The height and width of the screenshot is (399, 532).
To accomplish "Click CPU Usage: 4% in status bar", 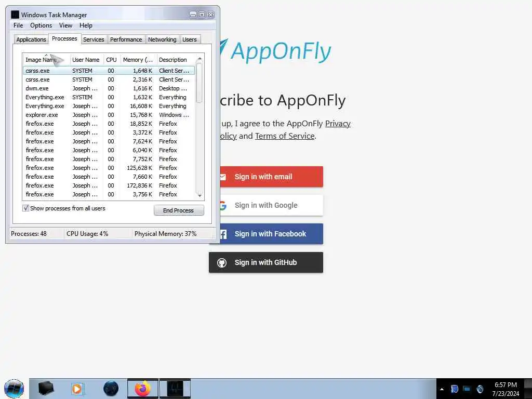I will [87, 234].
